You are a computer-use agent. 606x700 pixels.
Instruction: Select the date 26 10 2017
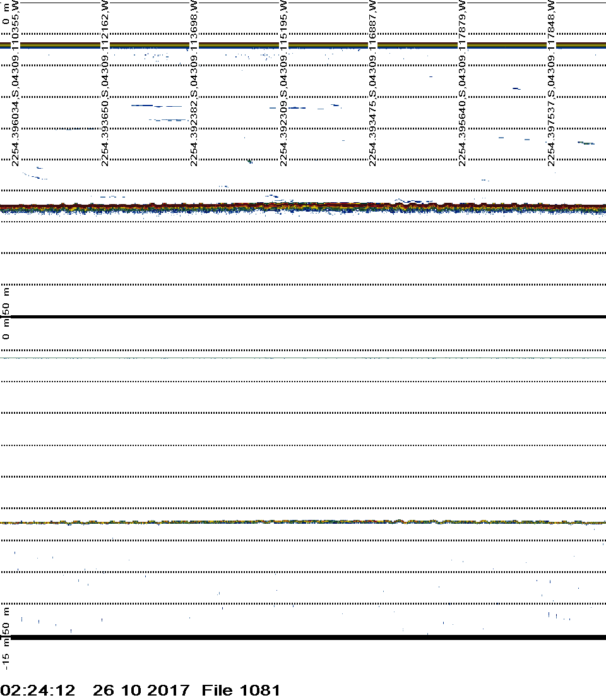[141, 690]
